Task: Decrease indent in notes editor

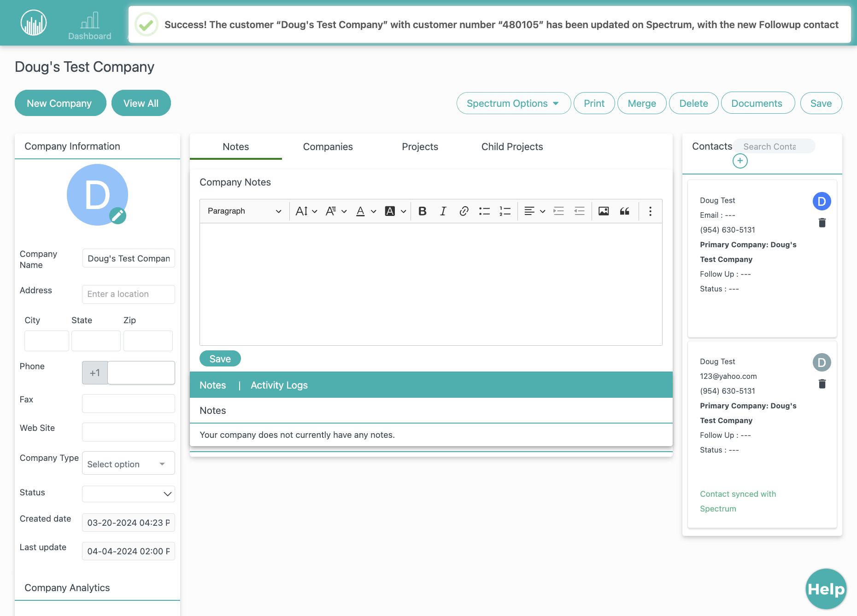Action: click(579, 211)
